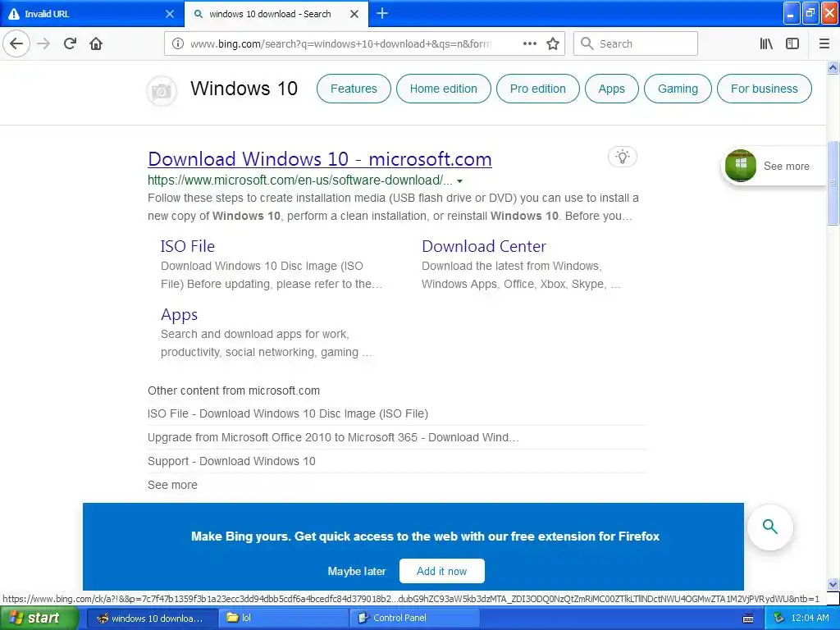Select the Home edition pill
The height and width of the screenshot is (630, 840).
(443, 89)
